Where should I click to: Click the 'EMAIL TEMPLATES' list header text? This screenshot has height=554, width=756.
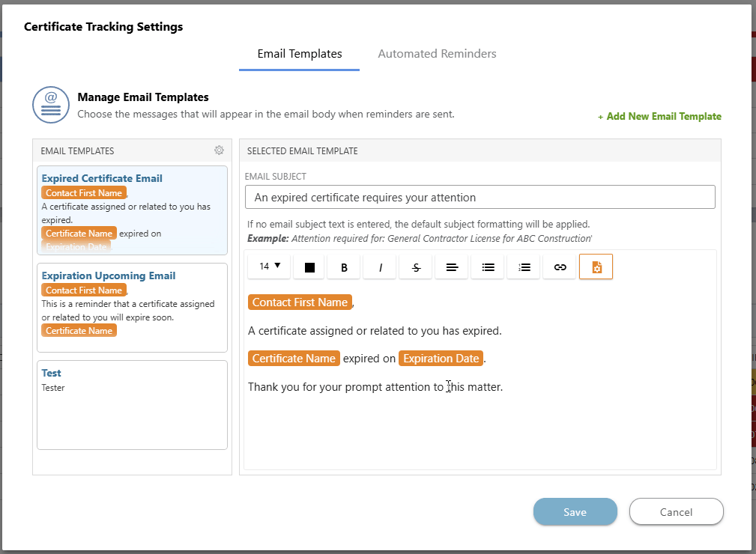coord(77,150)
